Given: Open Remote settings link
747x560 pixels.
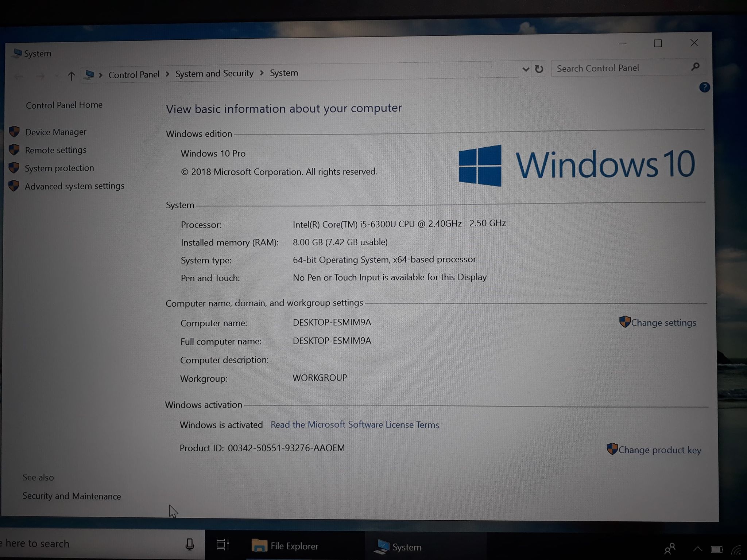Looking at the screenshot, I should tap(55, 150).
